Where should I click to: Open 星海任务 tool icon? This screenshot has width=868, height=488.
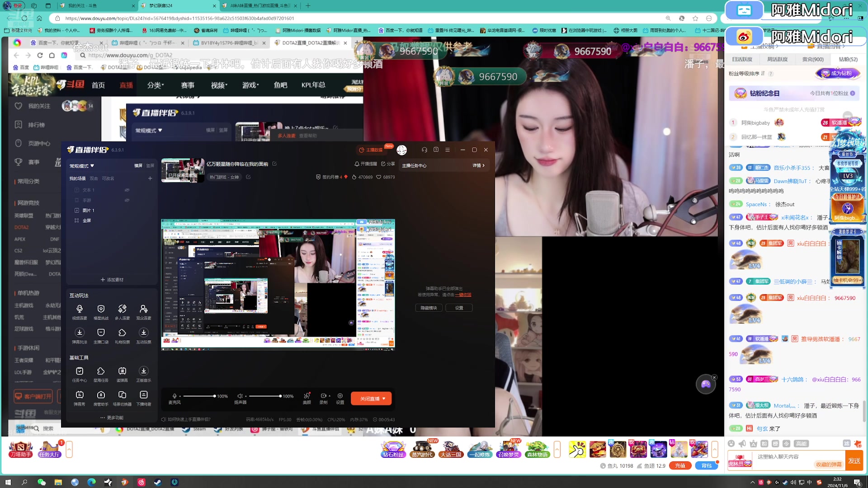(x=101, y=374)
